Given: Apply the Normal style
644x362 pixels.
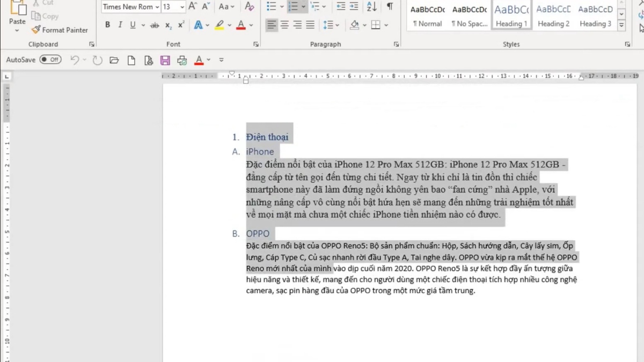Looking at the screenshot, I should point(428,16).
